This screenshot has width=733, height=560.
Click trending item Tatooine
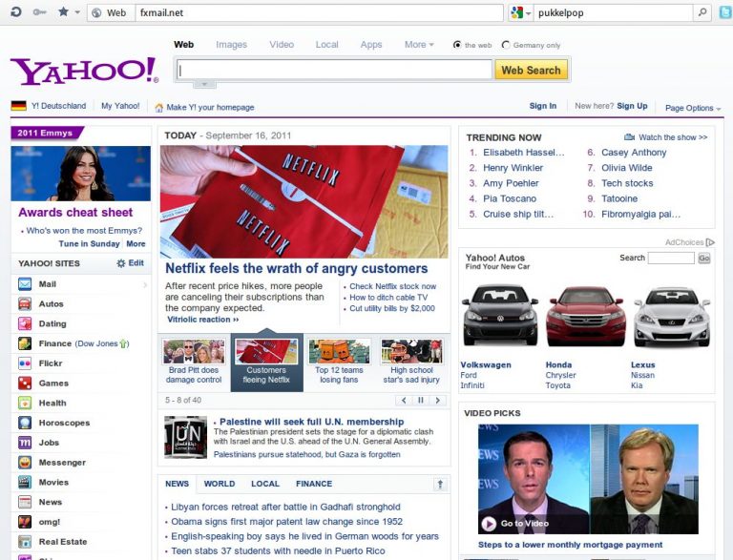click(619, 198)
